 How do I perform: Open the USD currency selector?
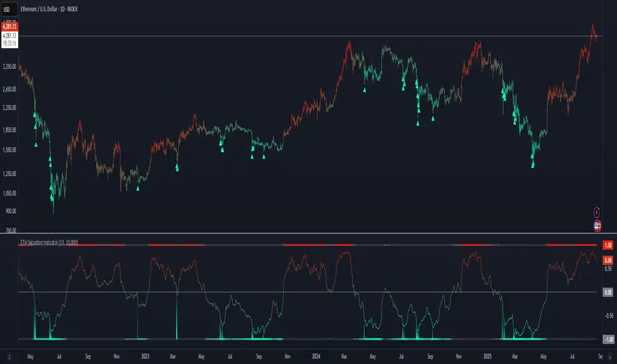8,9
